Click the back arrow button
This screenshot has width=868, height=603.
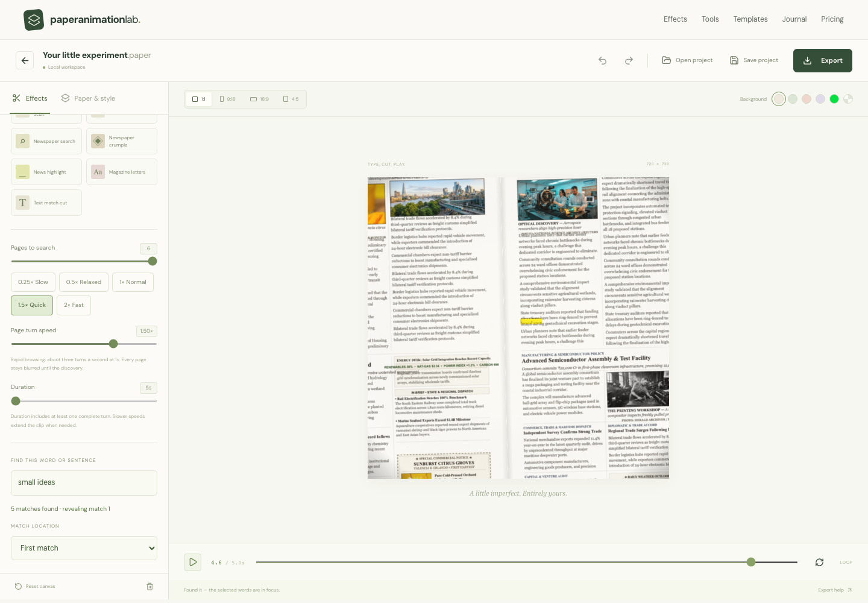[25, 60]
